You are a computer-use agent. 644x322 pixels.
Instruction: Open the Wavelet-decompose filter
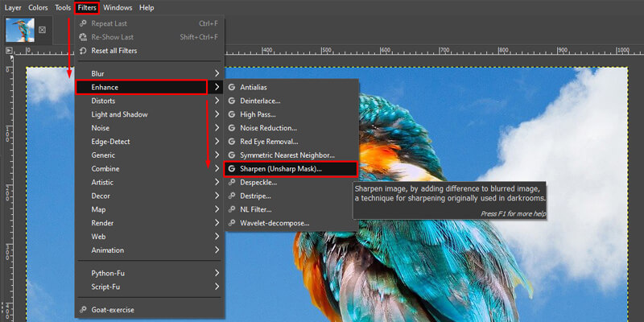[291, 223]
